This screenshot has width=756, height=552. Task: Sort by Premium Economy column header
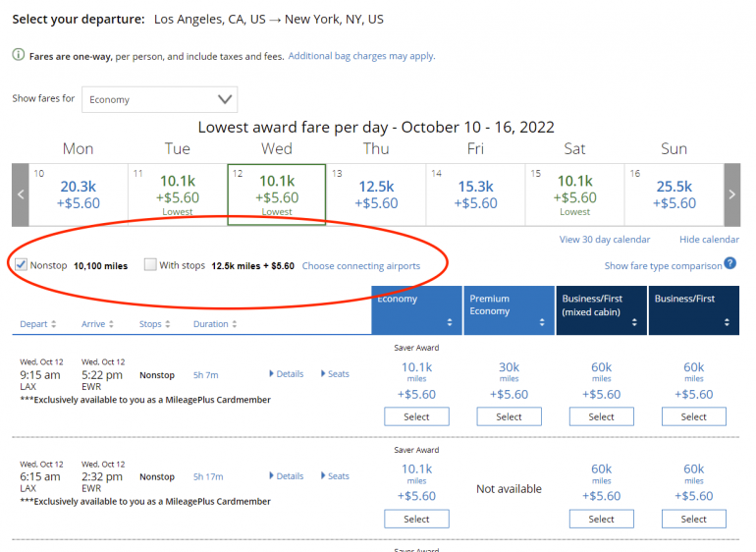509,310
